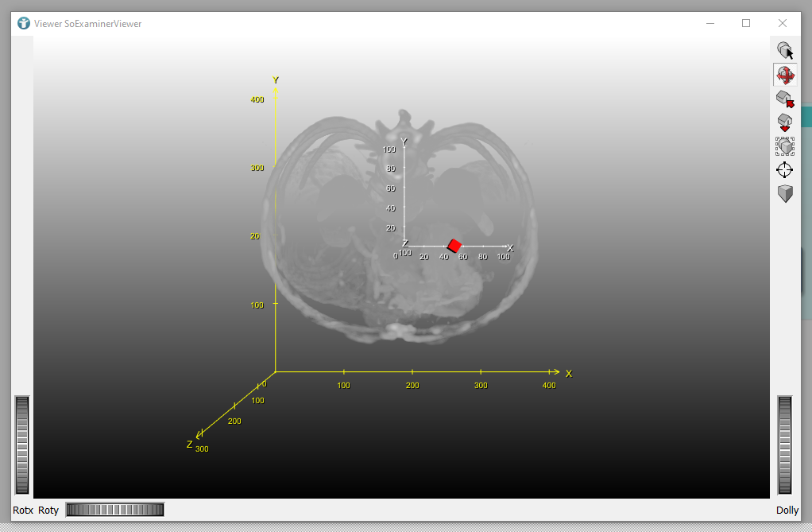Toggle the perspective camera cube icon
812x532 pixels.
[785, 193]
